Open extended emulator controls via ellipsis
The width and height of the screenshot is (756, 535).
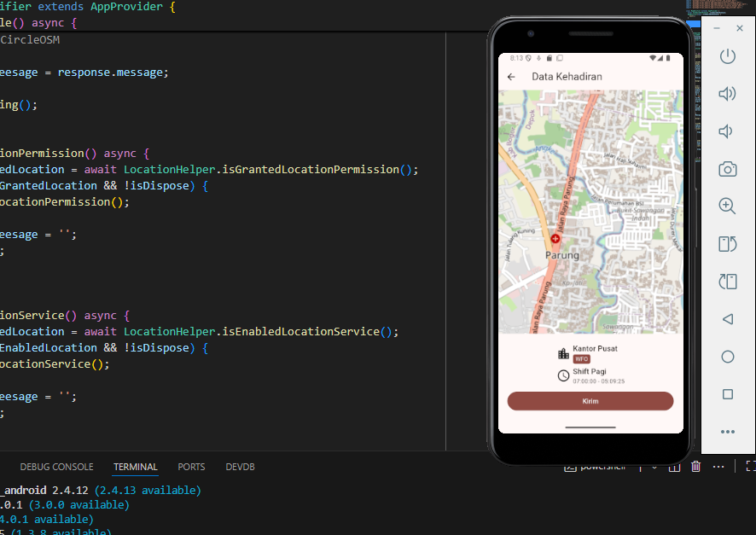coord(728,432)
